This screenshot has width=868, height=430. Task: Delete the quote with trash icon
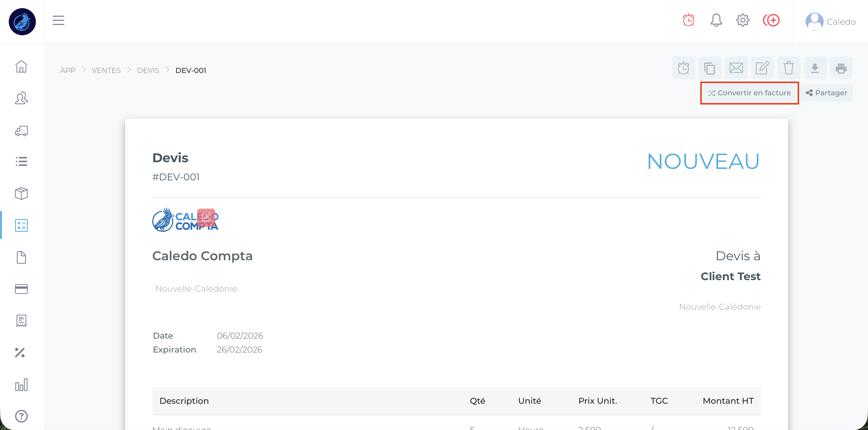click(788, 68)
